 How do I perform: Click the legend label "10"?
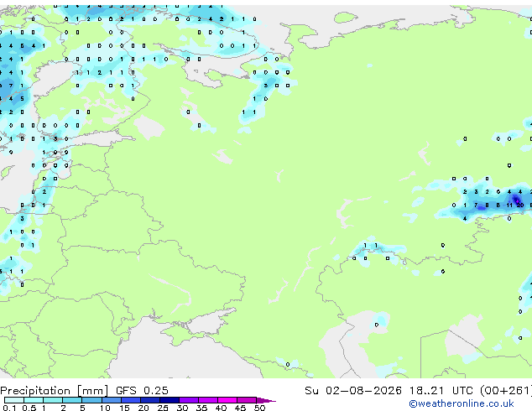point(105,408)
